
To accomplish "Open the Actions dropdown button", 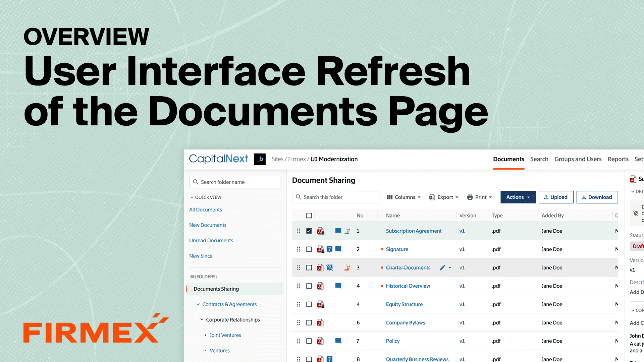I will coord(518,197).
